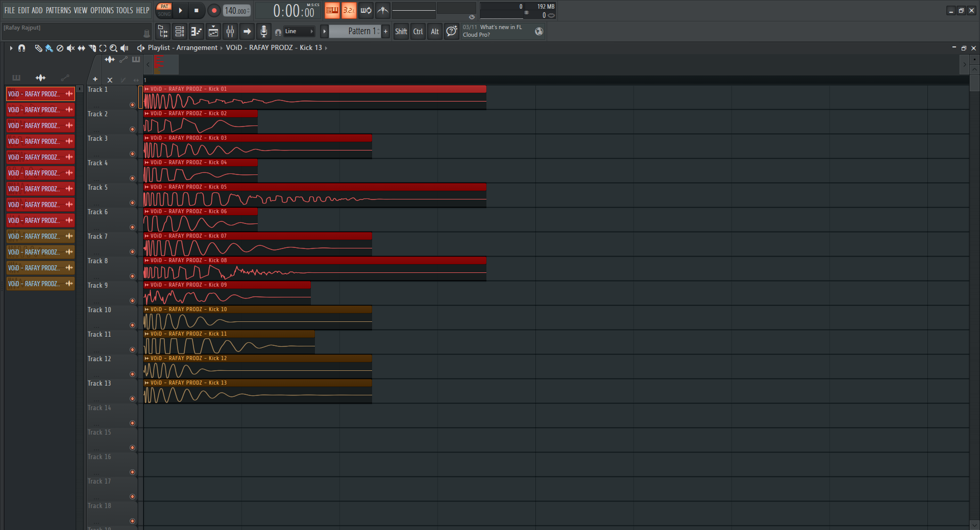The image size is (980, 530).
Task: Switch PAT/SONG playback mode
Action: click(164, 10)
